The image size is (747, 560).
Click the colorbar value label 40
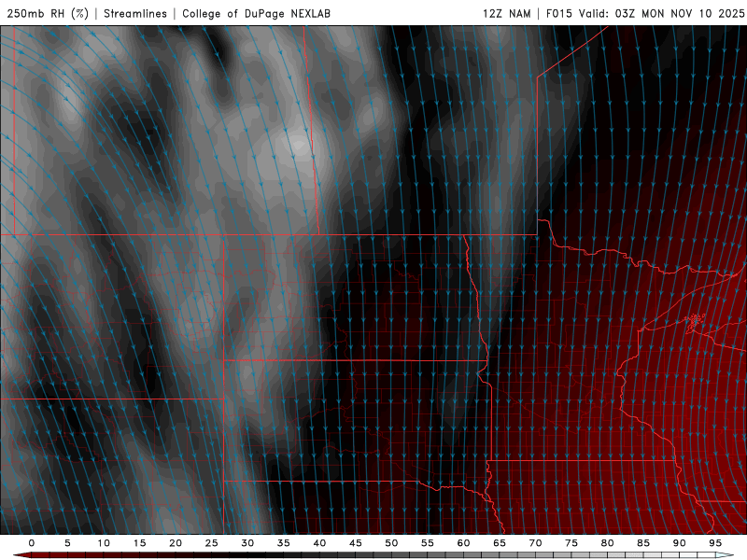tap(319, 543)
